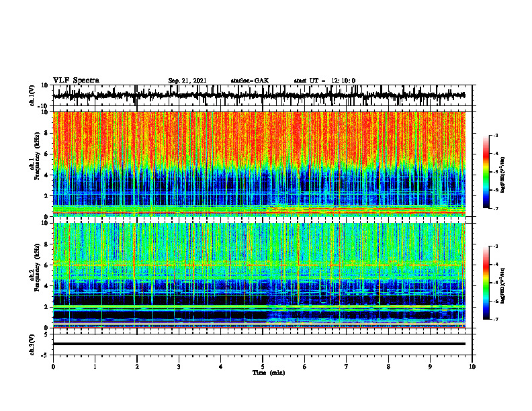Click the "-7" label below ch.1 color bar
The height and width of the screenshot is (411, 532).
point(496,208)
